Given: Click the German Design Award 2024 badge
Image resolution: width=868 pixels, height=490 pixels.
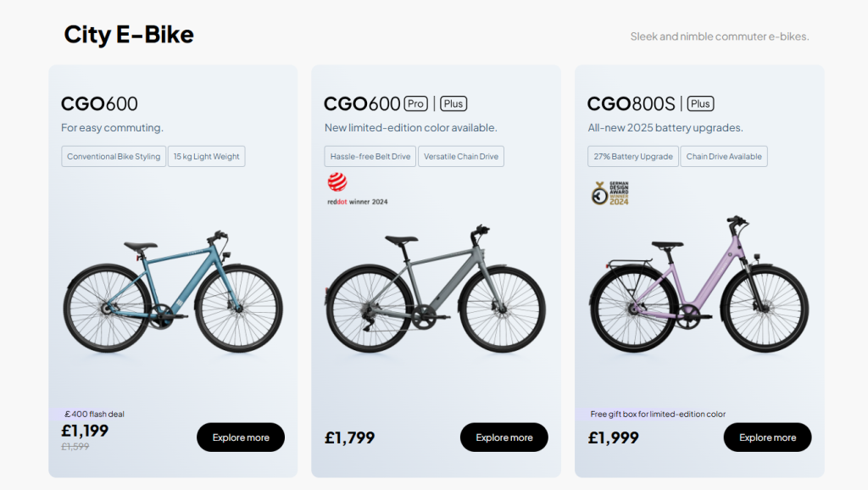Looking at the screenshot, I should (610, 193).
